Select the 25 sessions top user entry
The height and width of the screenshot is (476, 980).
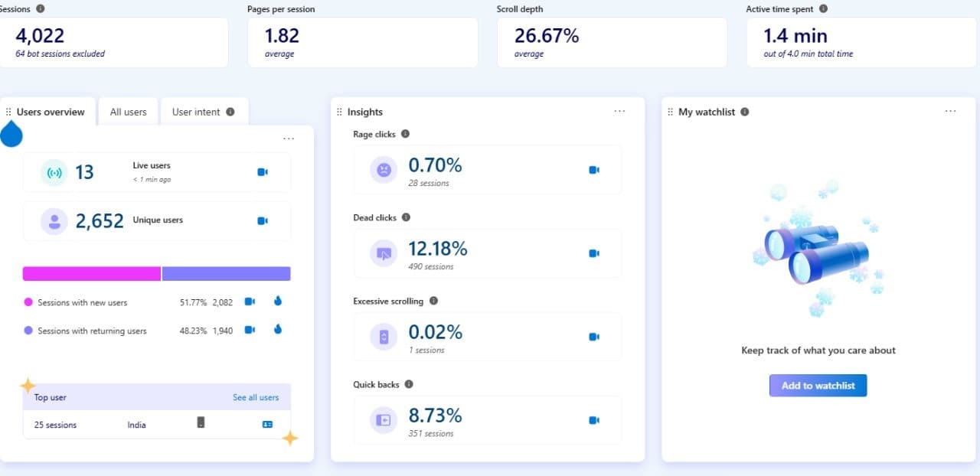(x=54, y=425)
